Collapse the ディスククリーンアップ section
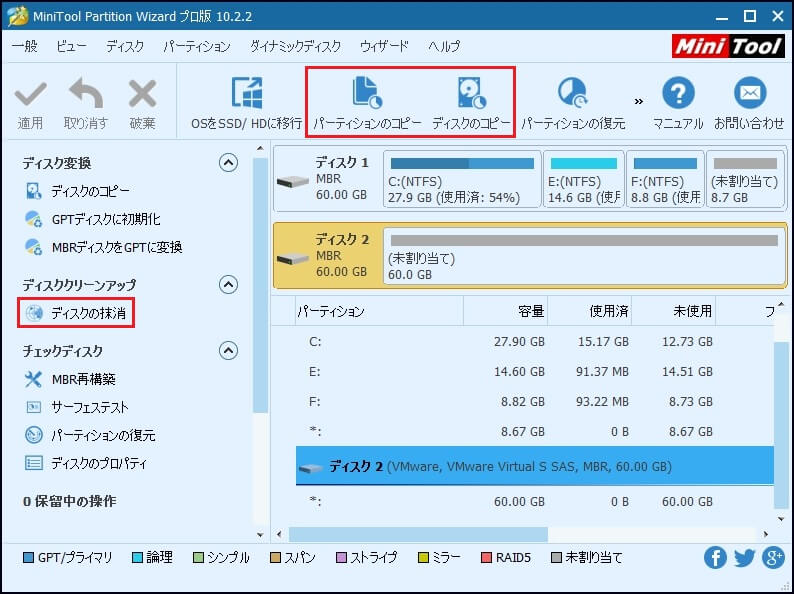This screenshot has height=594, width=794. tap(228, 285)
